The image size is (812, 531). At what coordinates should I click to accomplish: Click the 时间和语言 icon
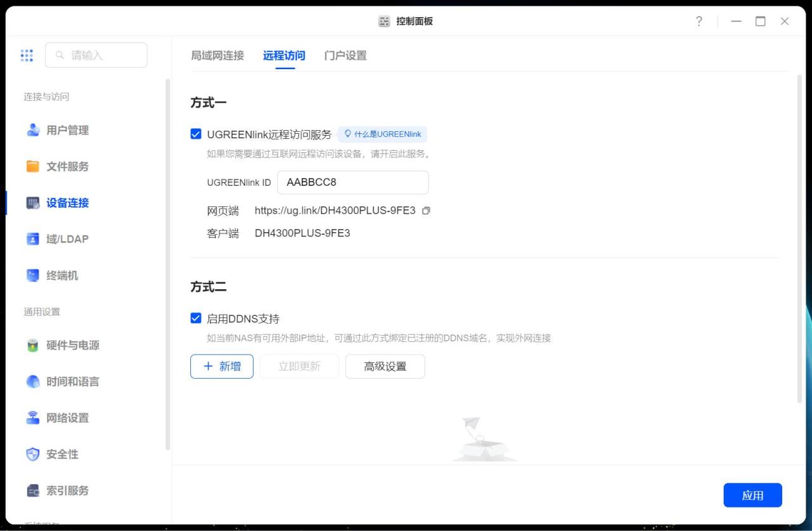[x=33, y=381]
